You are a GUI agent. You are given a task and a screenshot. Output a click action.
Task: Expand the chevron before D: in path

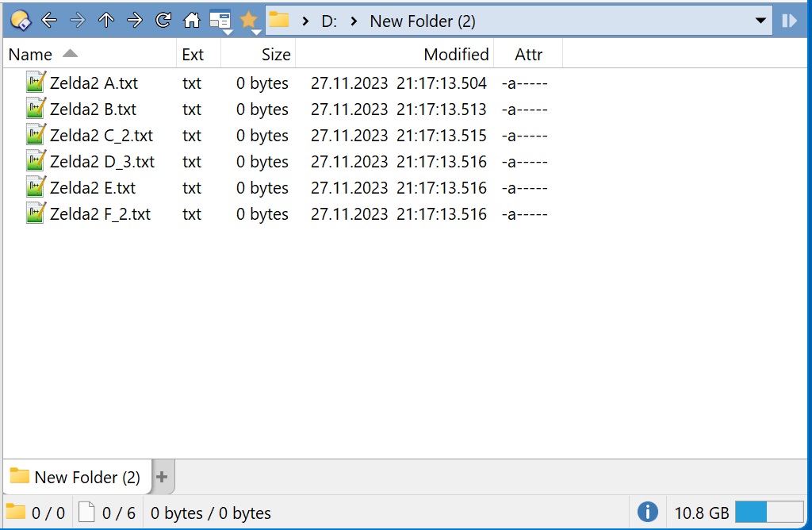(x=305, y=21)
